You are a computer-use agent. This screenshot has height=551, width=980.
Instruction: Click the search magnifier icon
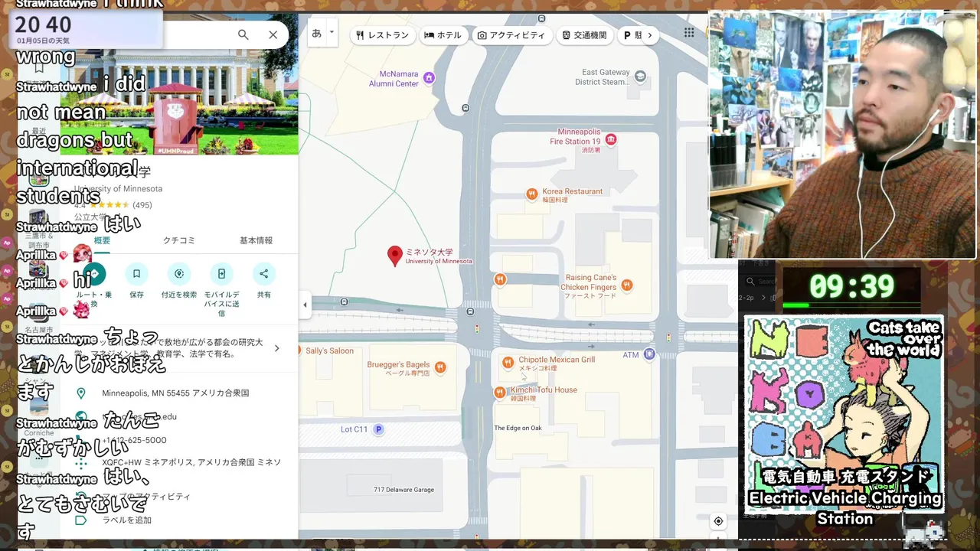(x=243, y=34)
